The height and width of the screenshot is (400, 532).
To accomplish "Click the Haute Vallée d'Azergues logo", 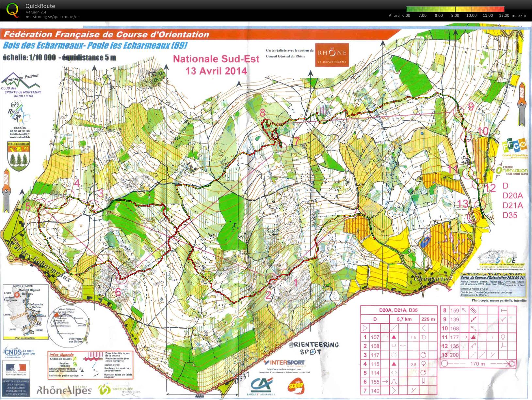I will 119,389.
